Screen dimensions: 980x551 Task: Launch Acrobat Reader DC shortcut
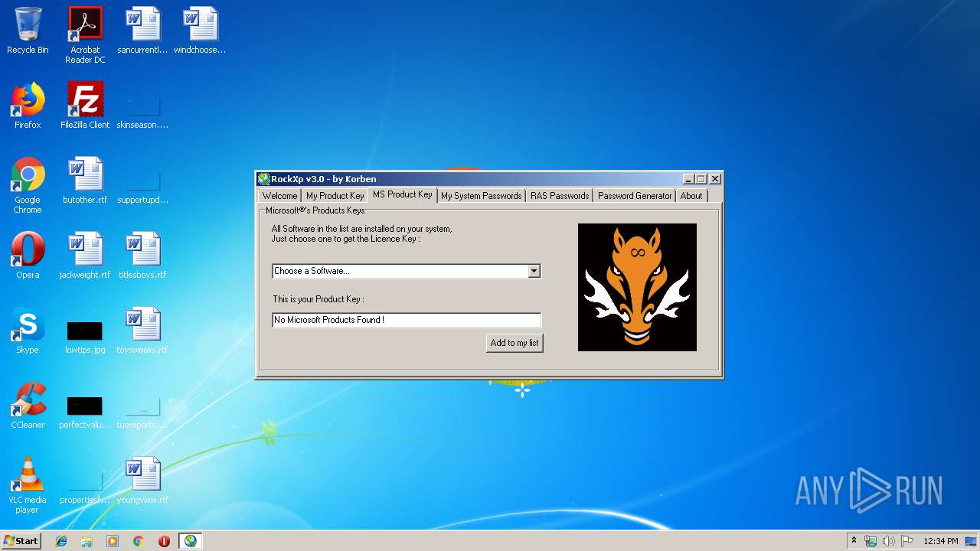coord(85,35)
